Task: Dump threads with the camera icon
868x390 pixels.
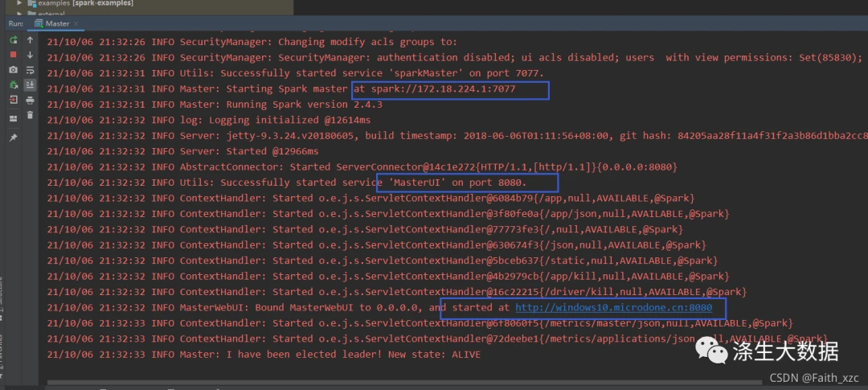Action: [14, 70]
